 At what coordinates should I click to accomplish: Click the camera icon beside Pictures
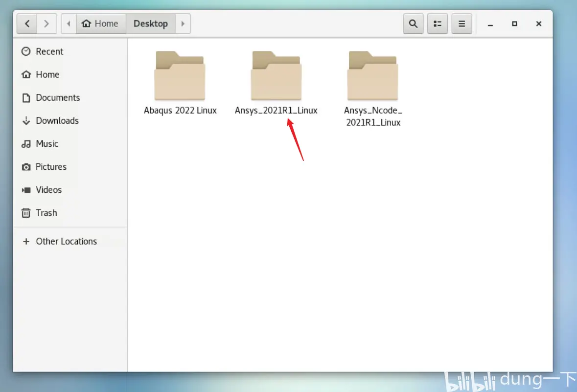[26, 167]
